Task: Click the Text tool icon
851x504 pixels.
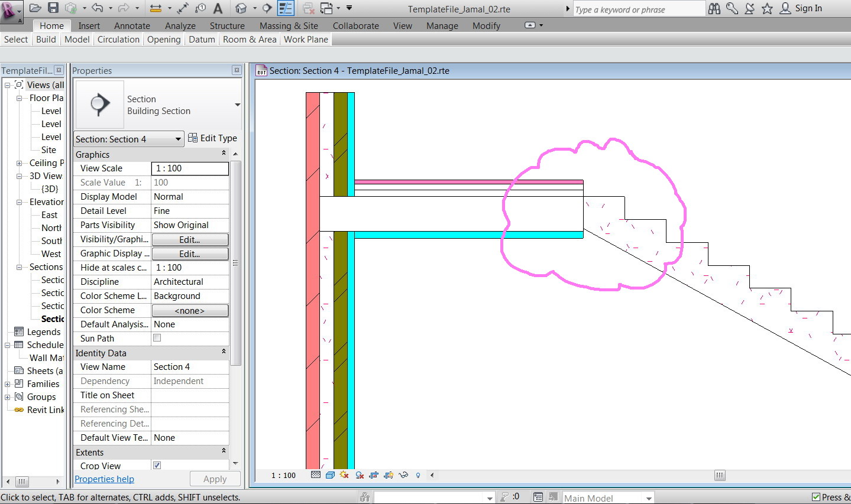Action: 216,8
